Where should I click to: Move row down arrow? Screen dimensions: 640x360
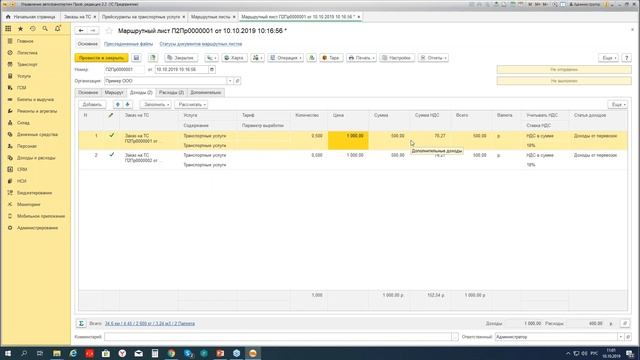(127, 104)
